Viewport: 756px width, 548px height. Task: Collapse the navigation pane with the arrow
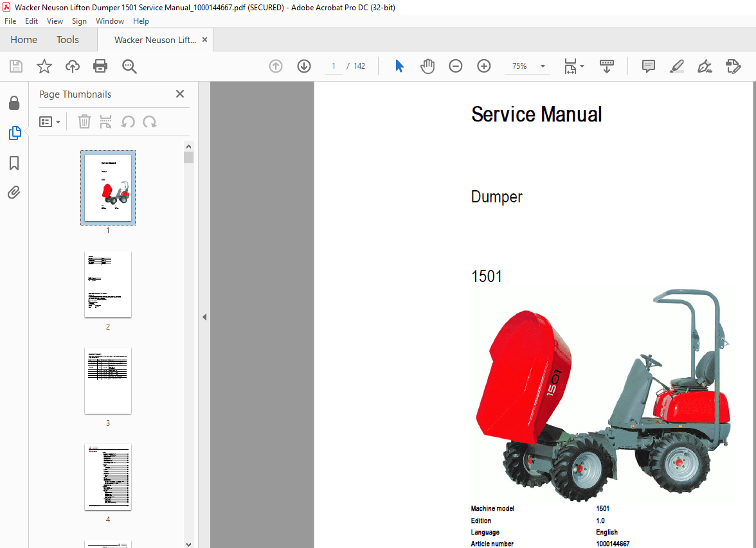tap(204, 316)
